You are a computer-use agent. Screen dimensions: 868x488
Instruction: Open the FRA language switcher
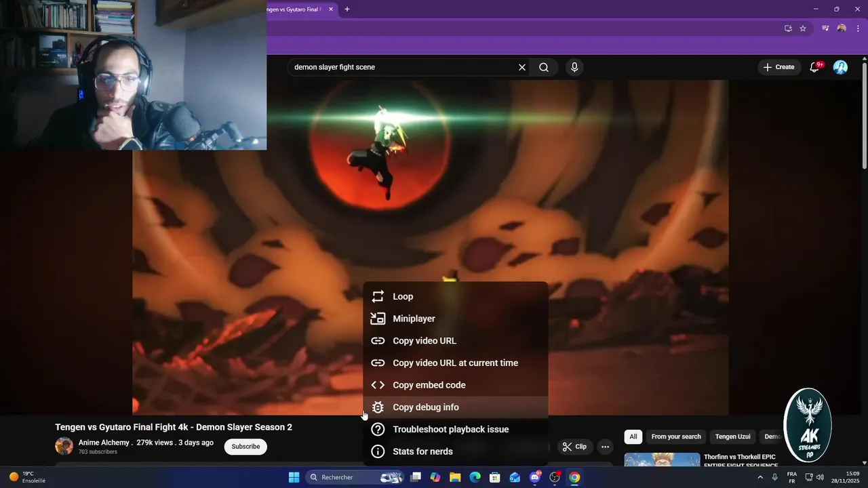tap(792, 477)
